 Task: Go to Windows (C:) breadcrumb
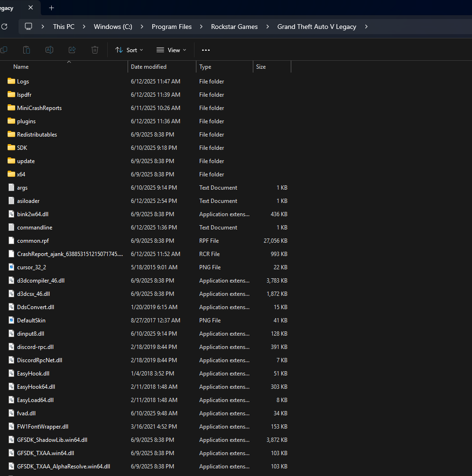click(113, 27)
